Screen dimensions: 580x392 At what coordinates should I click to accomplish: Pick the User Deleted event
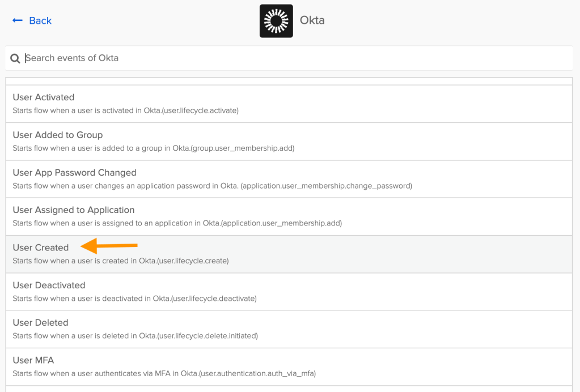tap(40, 322)
